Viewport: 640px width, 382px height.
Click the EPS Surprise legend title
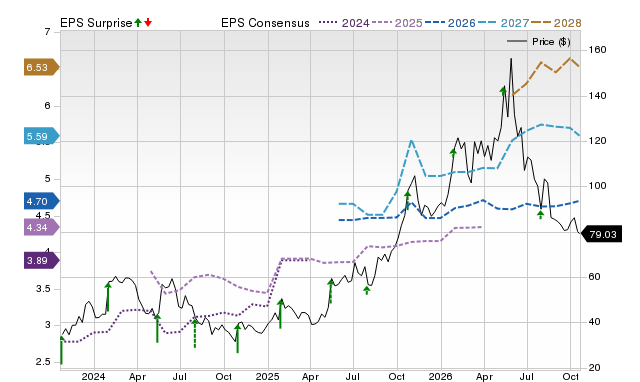pos(96,23)
